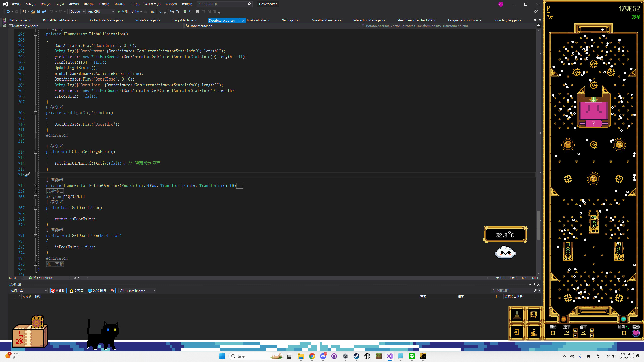Click the navigate back arrow icon
Image resolution: width=644 pixels, height=362 pixels.
coord(8,12)
